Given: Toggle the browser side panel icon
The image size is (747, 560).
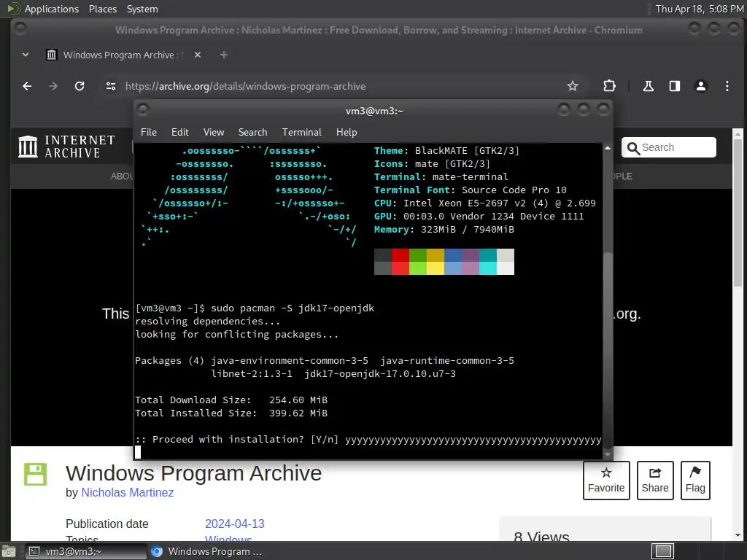Looking at the screenshot, I should click(x=675, y=86).
